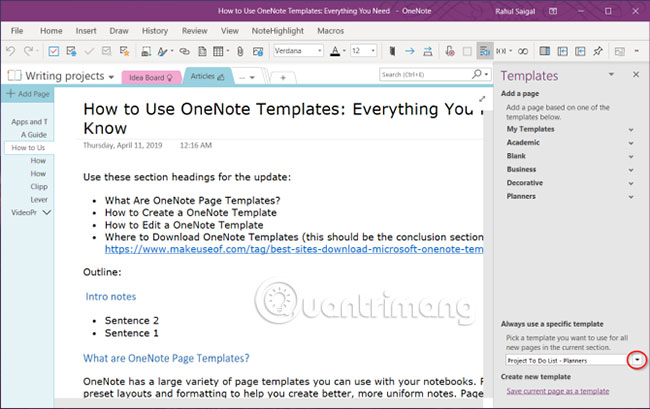
Task: Open the NoteHighlight tab
Action: click(x=278, y=31)
